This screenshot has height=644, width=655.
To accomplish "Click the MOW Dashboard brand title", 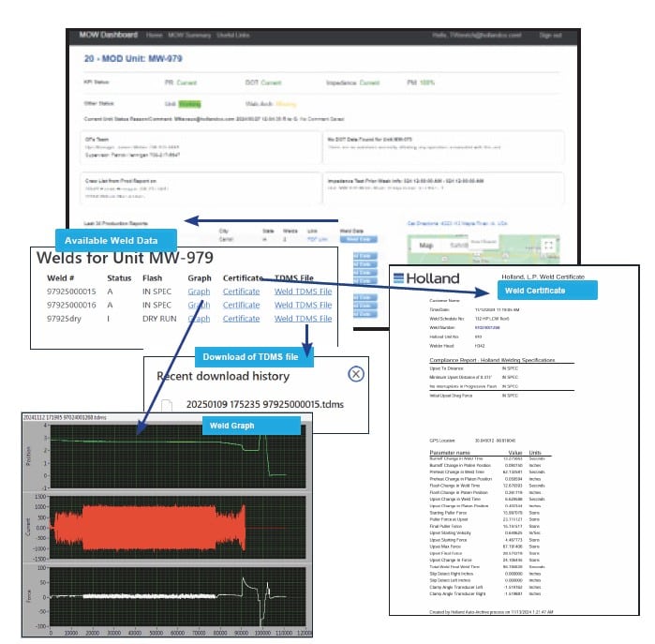I will click(x=107, y=35).
